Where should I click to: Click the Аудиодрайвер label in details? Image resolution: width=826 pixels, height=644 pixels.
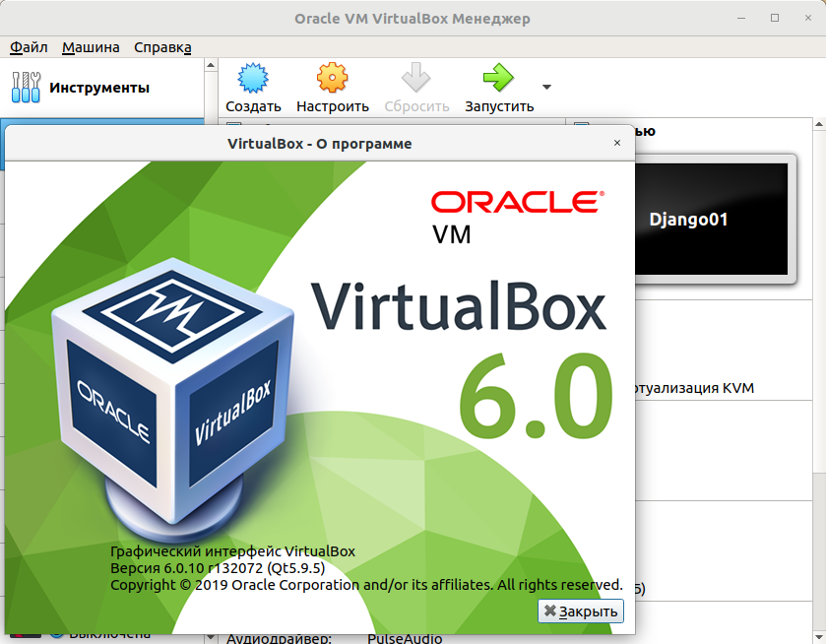[x=279, y=638]
